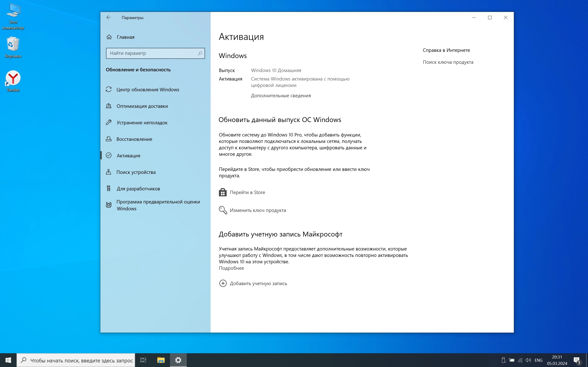Open Программа предварительной оценки Windows
This screenshot has width=588, height=367.
[158, 205]
